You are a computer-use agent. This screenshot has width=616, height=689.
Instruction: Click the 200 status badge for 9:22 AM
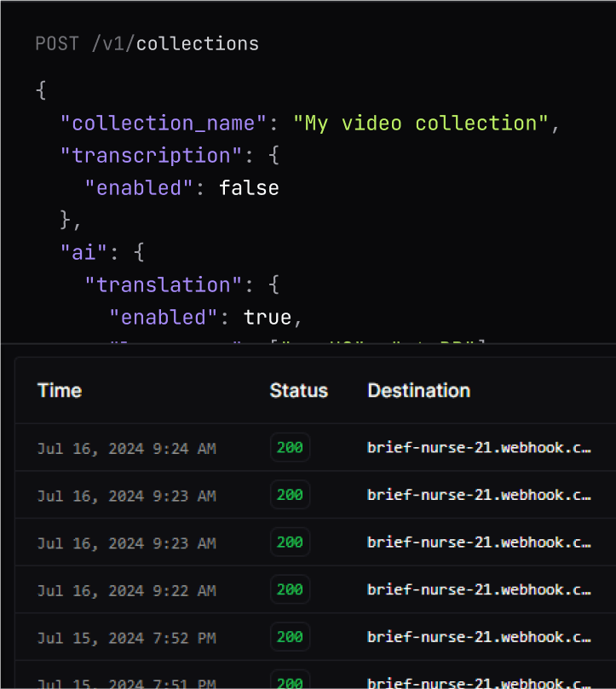click(290, 589)
